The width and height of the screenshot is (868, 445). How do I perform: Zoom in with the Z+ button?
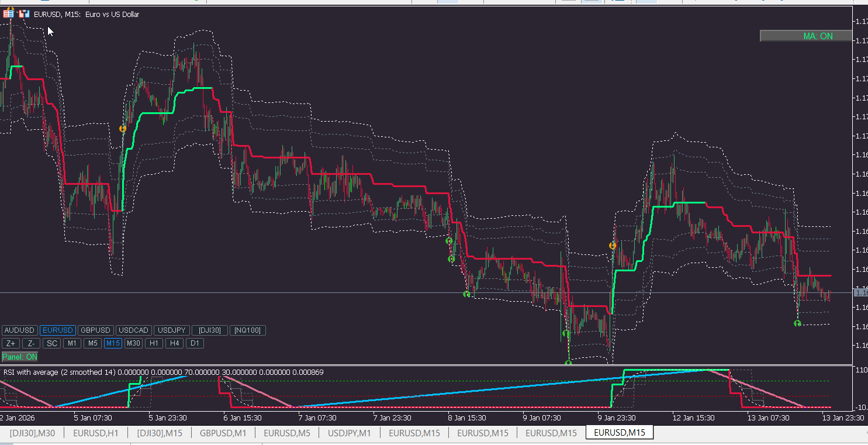11,343
